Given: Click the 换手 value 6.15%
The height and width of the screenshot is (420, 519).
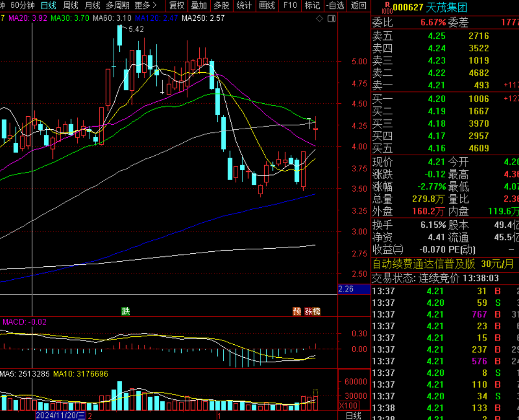Looking at the screenshot, I should (433, 225).
